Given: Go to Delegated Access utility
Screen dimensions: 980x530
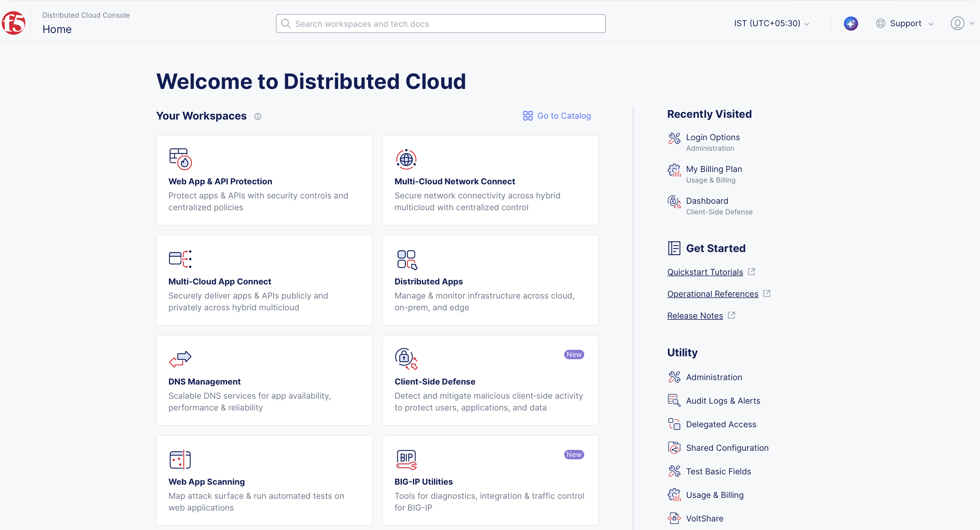Looking at the screenshot, I should (x=721, y=424).
